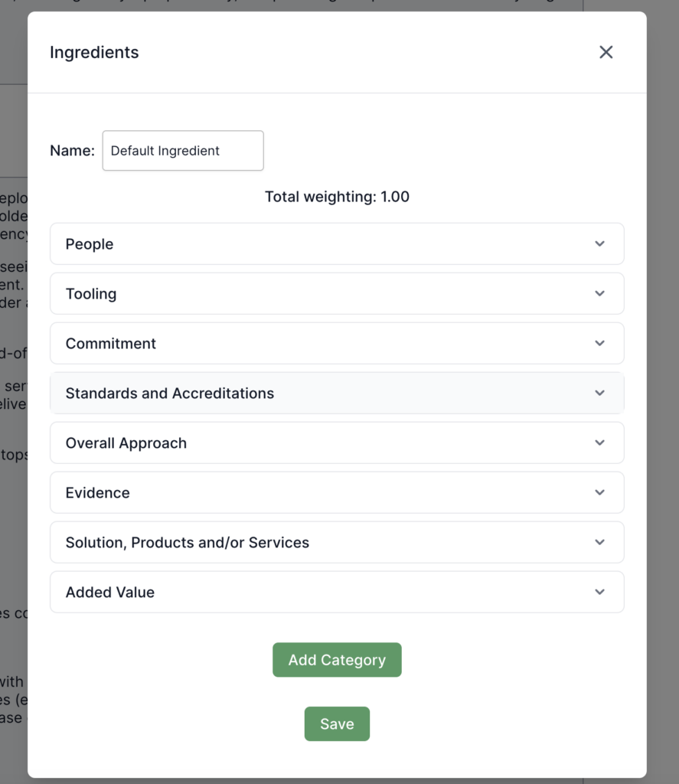Click the Evidence title text
This screenshot has height=784, width=679.
[x=98, y=493]
